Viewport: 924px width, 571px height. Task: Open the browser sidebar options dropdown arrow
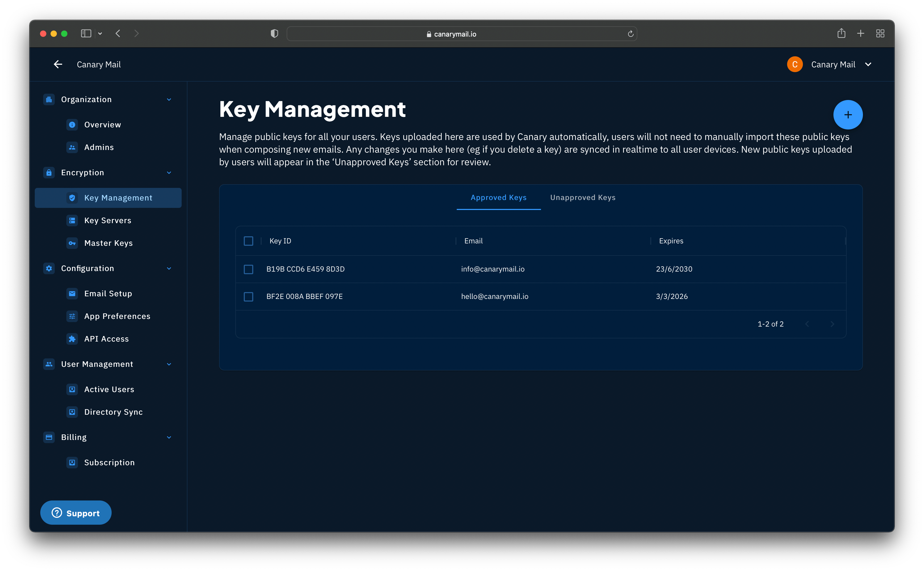pos(100,34)
